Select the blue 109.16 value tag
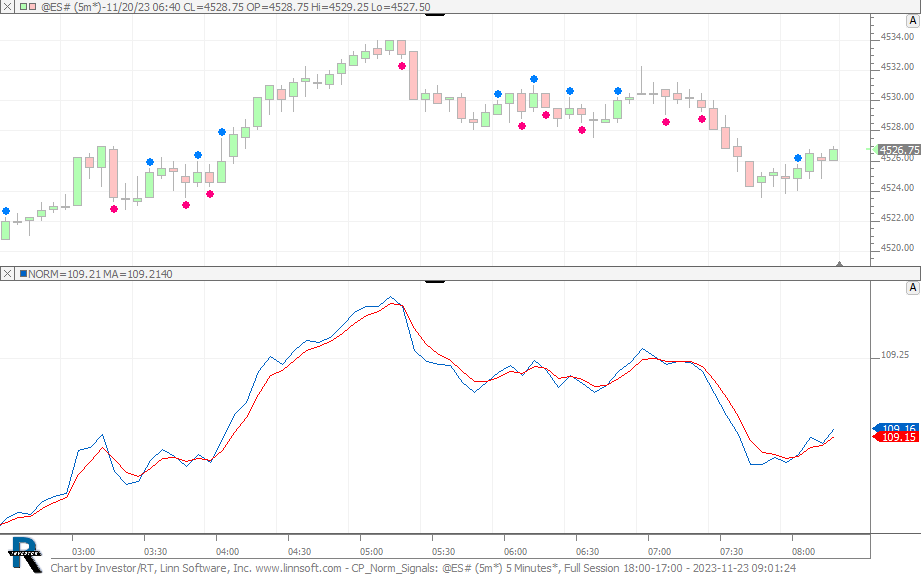Screen dimensions: 921x575 896,428
